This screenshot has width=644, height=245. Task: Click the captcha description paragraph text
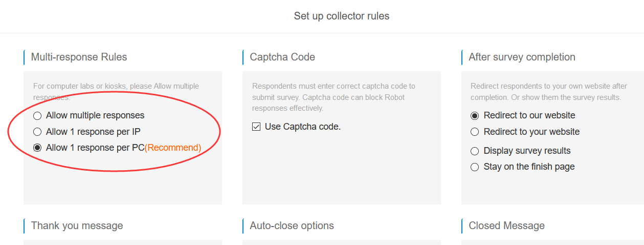click(334, 97)
